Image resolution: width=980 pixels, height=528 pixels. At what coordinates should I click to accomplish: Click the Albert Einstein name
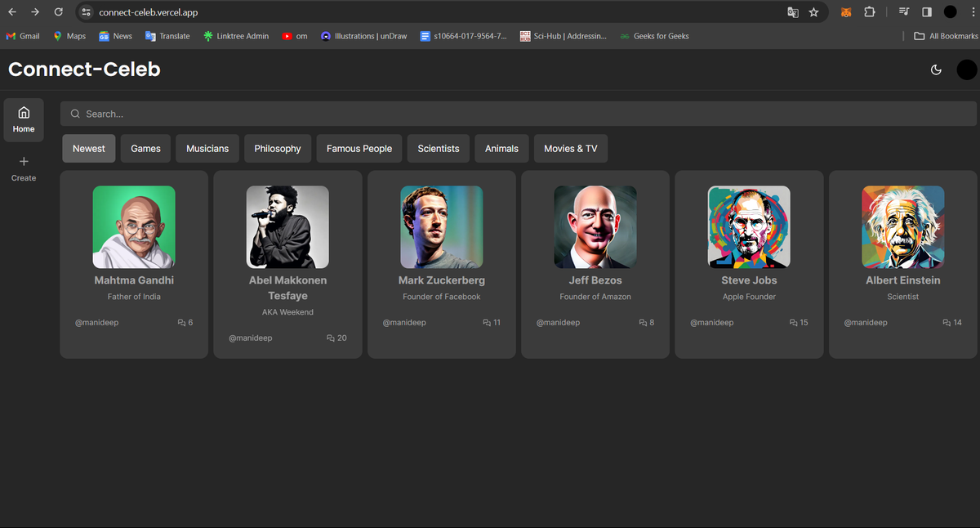903,280
